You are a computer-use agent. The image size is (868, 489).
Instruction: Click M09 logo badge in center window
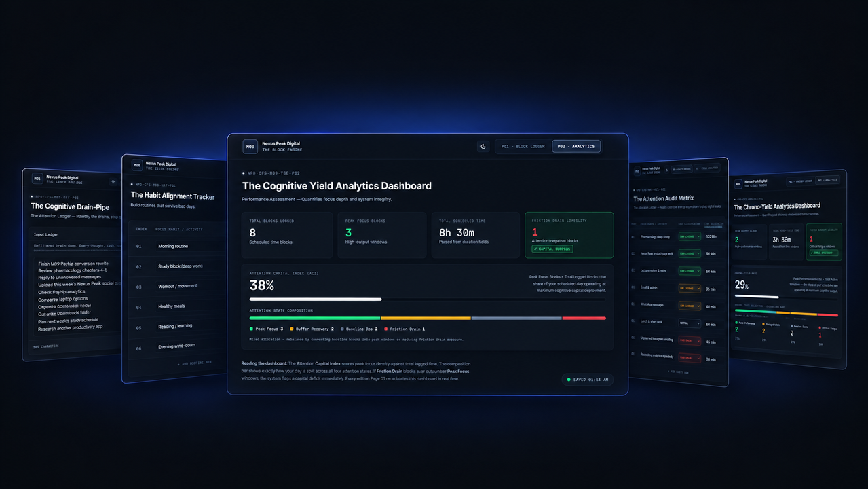tap(250, 146)
